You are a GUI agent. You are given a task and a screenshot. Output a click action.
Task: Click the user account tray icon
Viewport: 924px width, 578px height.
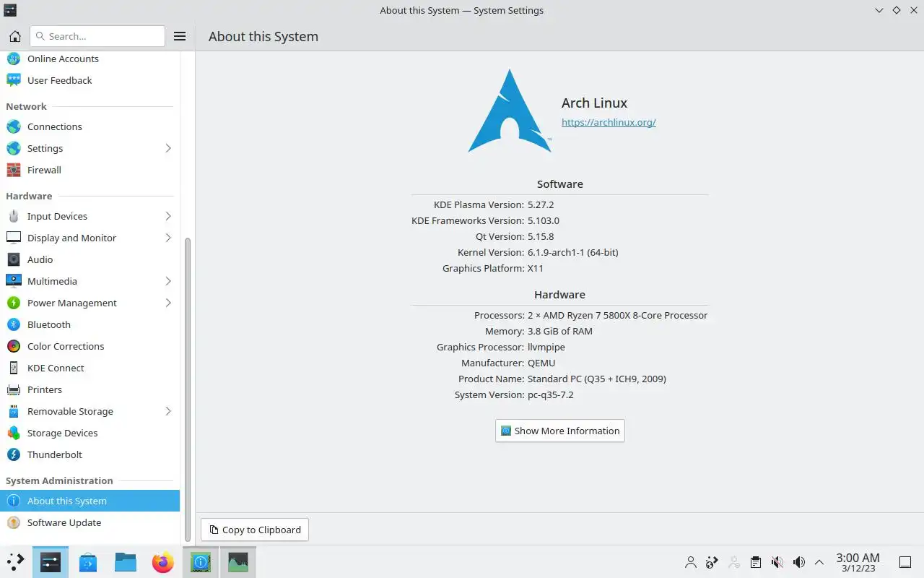(x=691, y=562)
